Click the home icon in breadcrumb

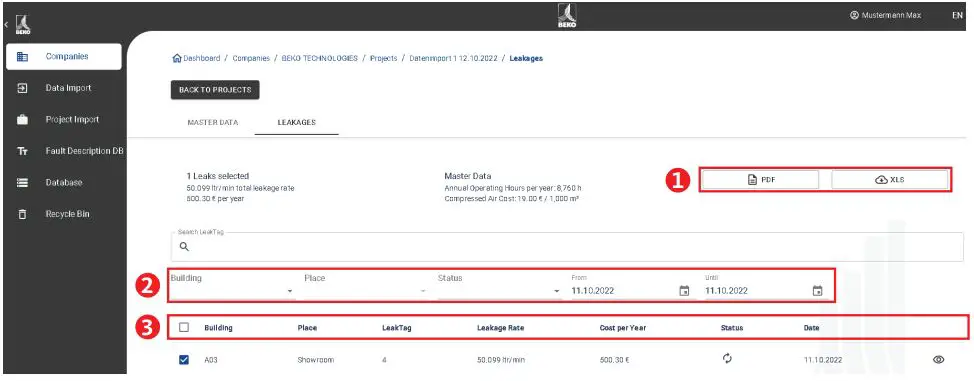pyautogui.click(x=176, y=58)
